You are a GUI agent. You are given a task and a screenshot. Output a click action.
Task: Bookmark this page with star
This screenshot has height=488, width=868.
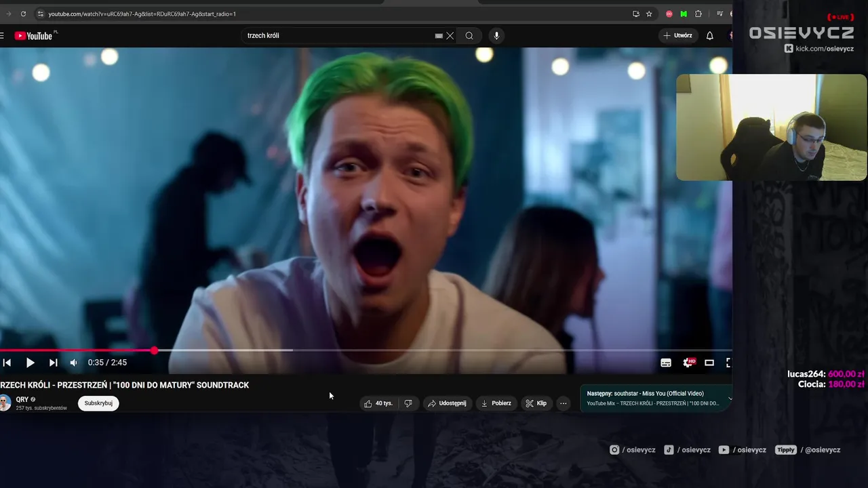pyautogui.click(x=649, y=14)
